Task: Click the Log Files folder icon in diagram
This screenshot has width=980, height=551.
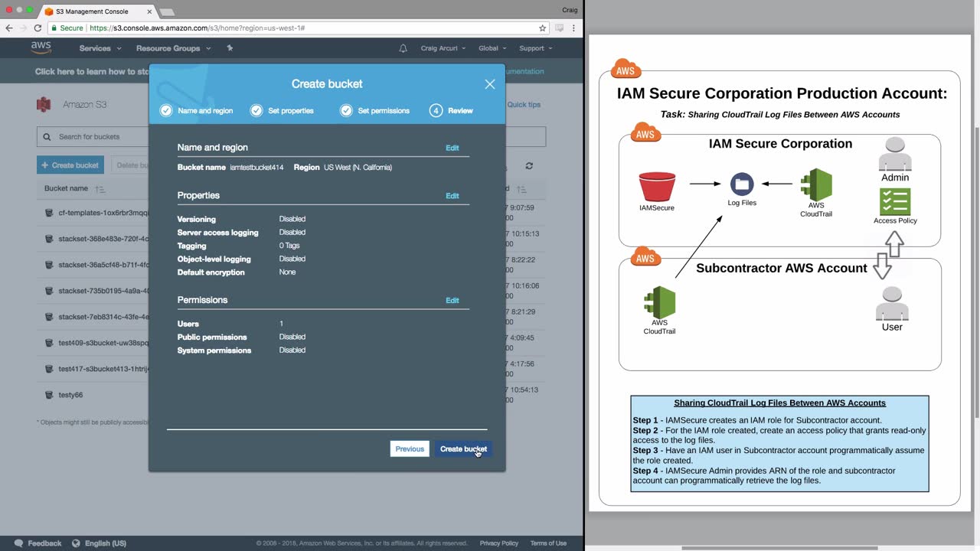Action: click(x=742, y=184)
